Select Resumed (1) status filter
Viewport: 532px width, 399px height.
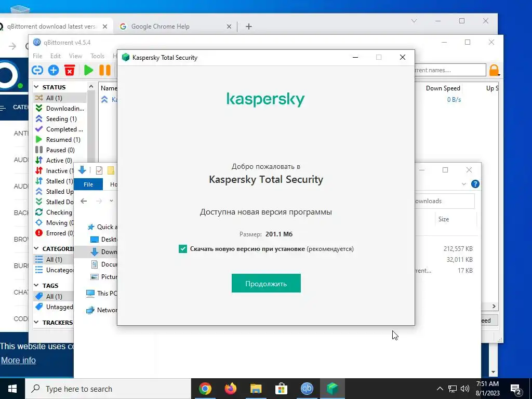coord(60,139)
